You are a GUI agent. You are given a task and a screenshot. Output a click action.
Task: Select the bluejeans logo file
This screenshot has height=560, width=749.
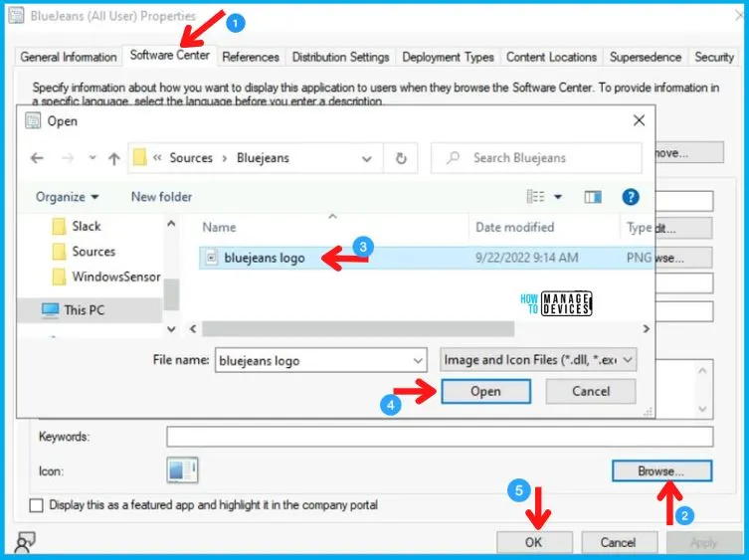264,258
